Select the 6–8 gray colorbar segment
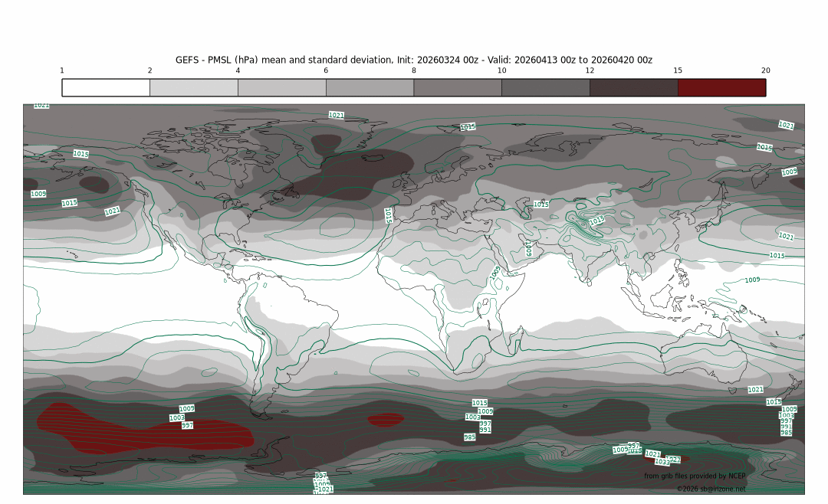828x504 pixels. 370,87
